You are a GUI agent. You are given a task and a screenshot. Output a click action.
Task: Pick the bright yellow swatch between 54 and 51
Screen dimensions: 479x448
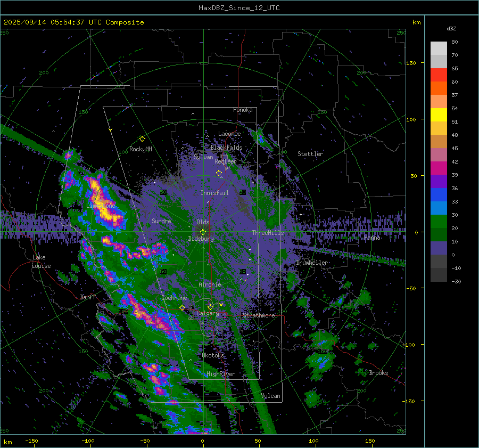click(439, 115)
